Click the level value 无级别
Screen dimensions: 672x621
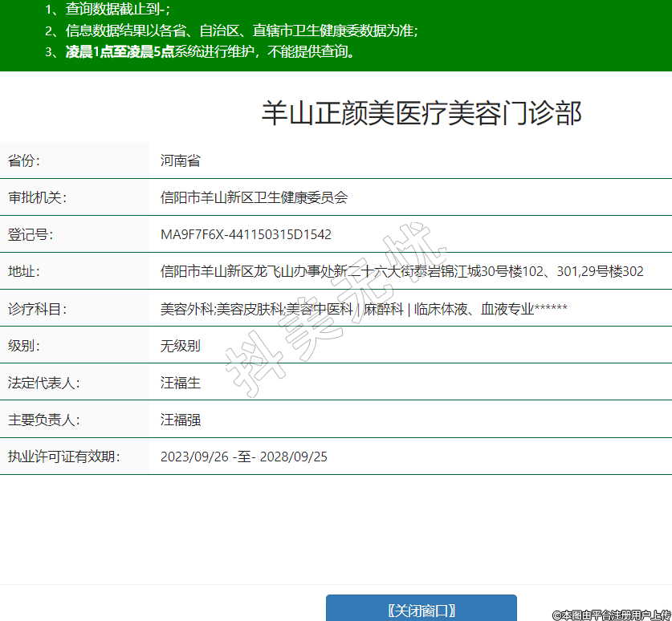coord(180,346)
